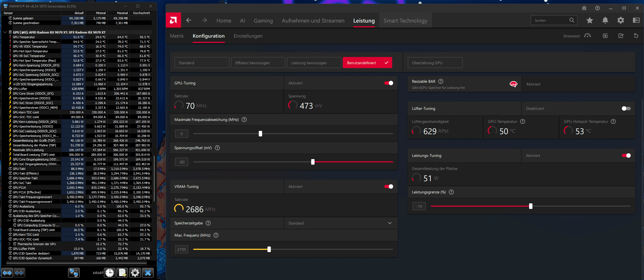Viewport: 644px width, 280px height.
Task: Disable the Leistungs-Tuning toggle
Action: coord(626,155)
